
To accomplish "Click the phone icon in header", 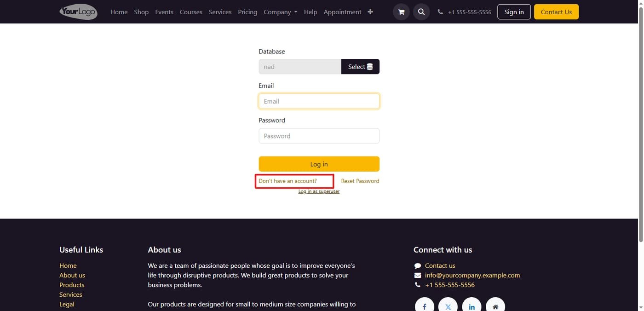I will tap(440, 12).
